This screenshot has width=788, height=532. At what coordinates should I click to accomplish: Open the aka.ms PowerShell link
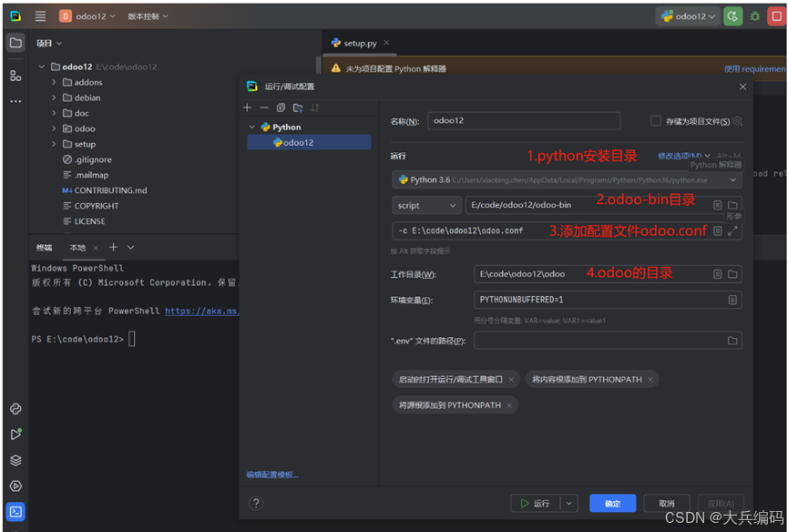click(x=201, y=311)
